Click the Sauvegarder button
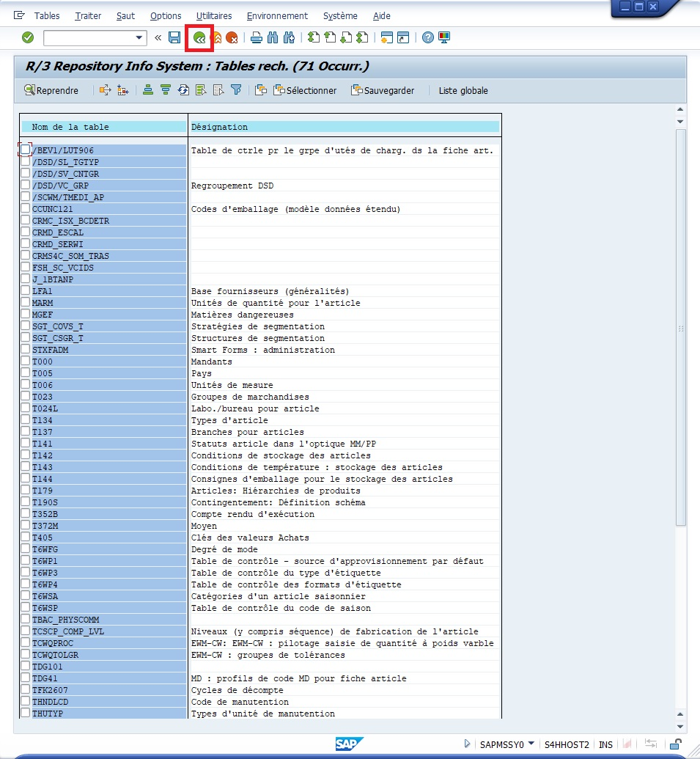 383,90
